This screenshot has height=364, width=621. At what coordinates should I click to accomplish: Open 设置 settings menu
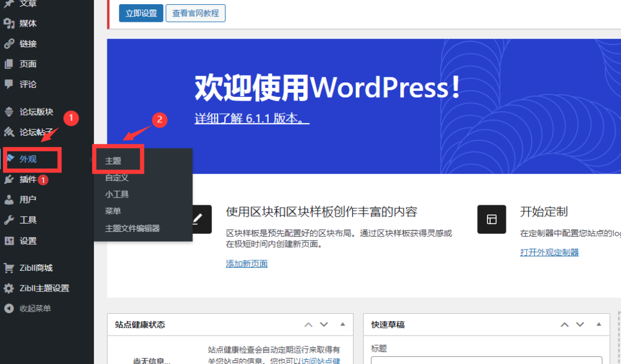(x=28, y=241)
